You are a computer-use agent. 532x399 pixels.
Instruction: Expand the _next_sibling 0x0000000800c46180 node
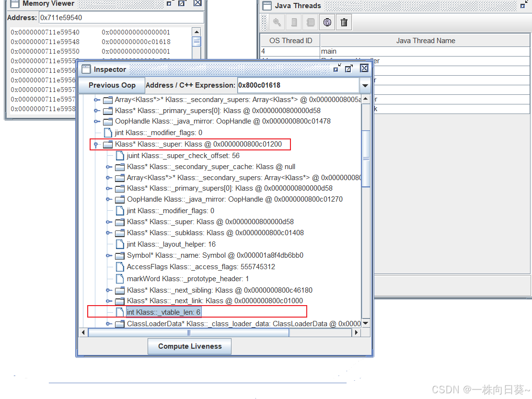pyautogui.click(x=109, y=290)
